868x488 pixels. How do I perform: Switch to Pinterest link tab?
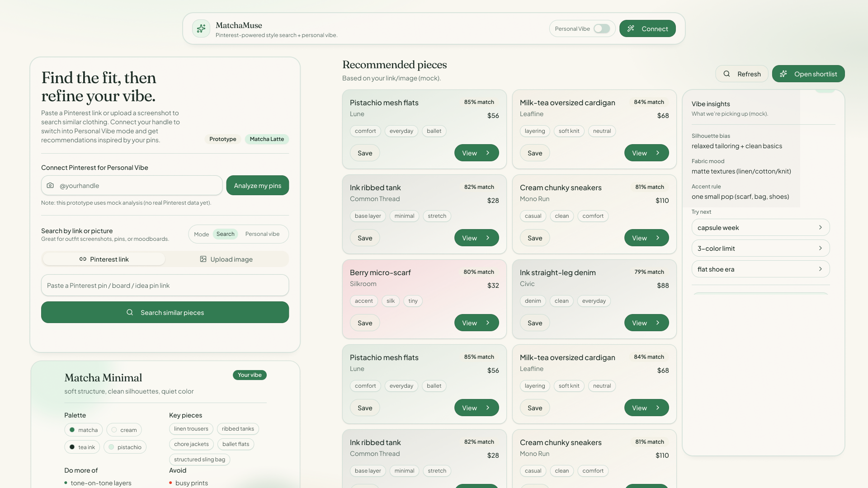[x=104, y=259]
